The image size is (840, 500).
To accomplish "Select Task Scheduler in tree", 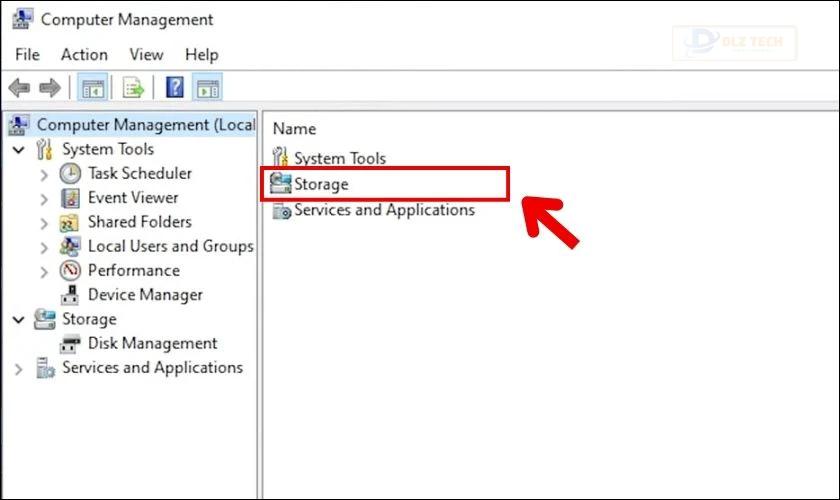I will (140, 173).
